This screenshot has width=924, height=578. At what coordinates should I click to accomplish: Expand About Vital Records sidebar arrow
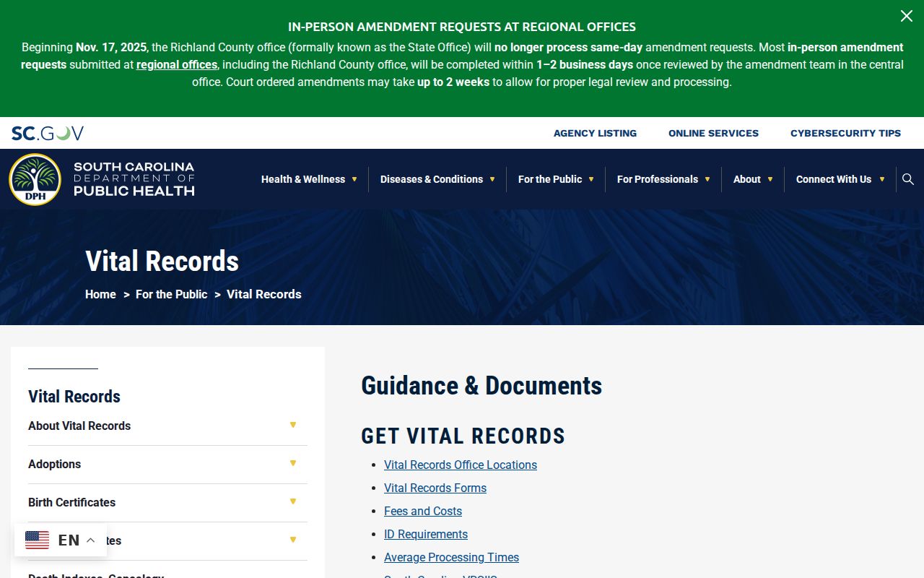293,425
